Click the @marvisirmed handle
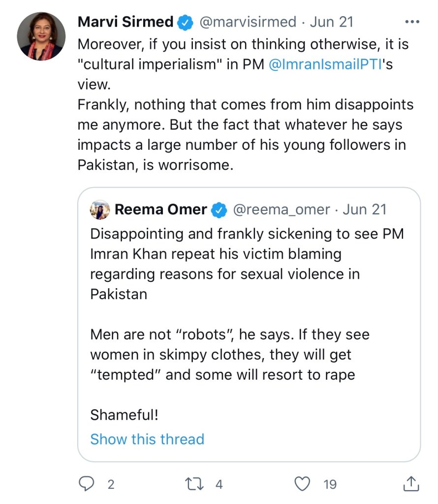Screen dimensions: 438x504 point(248,22)
